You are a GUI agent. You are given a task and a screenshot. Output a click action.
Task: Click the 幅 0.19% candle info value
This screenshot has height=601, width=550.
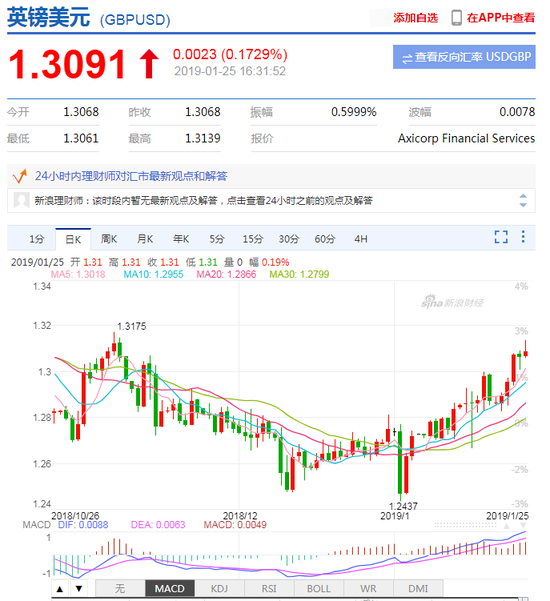pyautogui.click(x=269, y=262)
